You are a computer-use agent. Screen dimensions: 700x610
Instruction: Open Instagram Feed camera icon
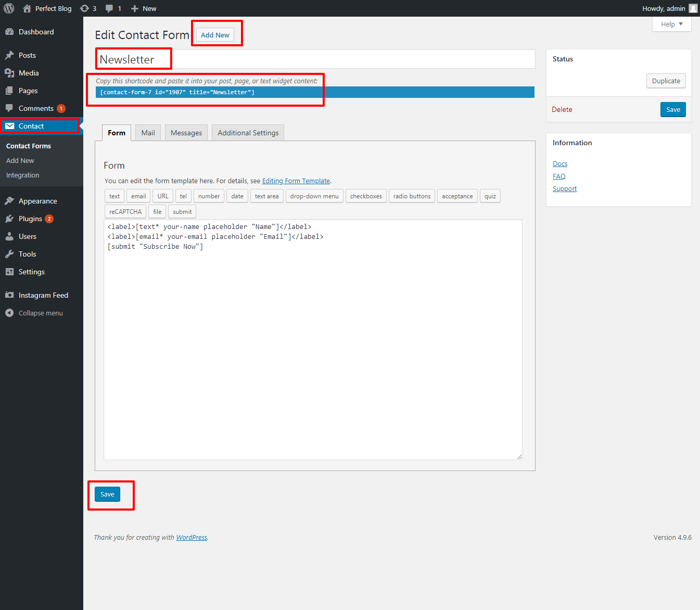9,295
